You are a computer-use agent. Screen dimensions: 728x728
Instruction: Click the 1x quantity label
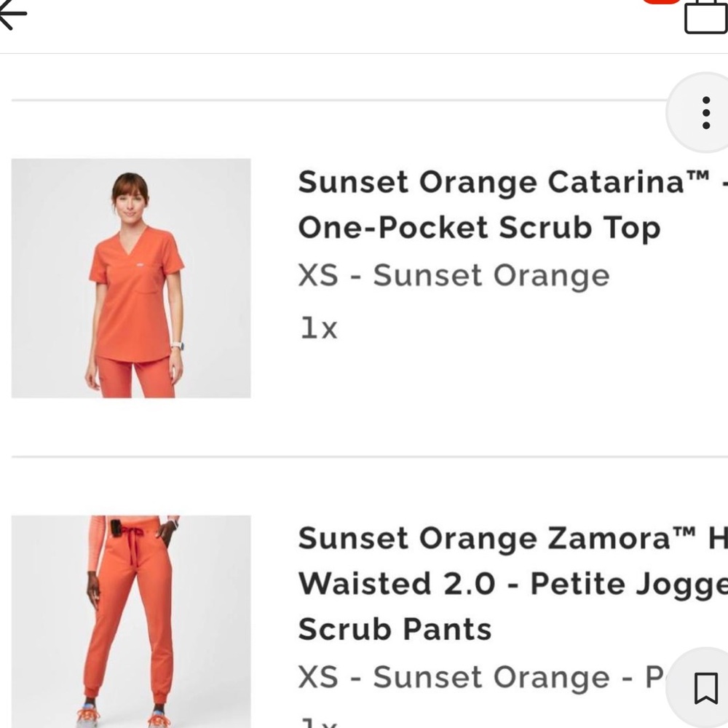(x=318, y=328)
